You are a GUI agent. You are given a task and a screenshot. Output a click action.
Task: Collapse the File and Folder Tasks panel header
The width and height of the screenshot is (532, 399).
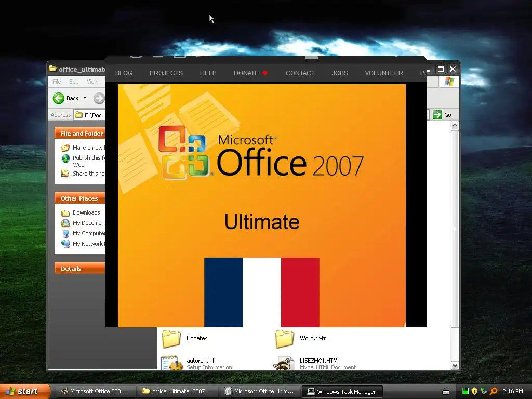tap(79, 134)
